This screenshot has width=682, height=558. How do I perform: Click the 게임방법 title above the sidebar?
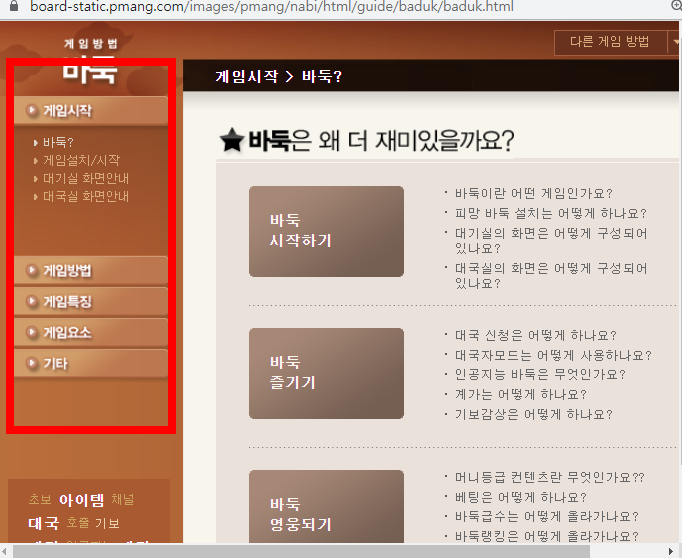click(91, 43)
